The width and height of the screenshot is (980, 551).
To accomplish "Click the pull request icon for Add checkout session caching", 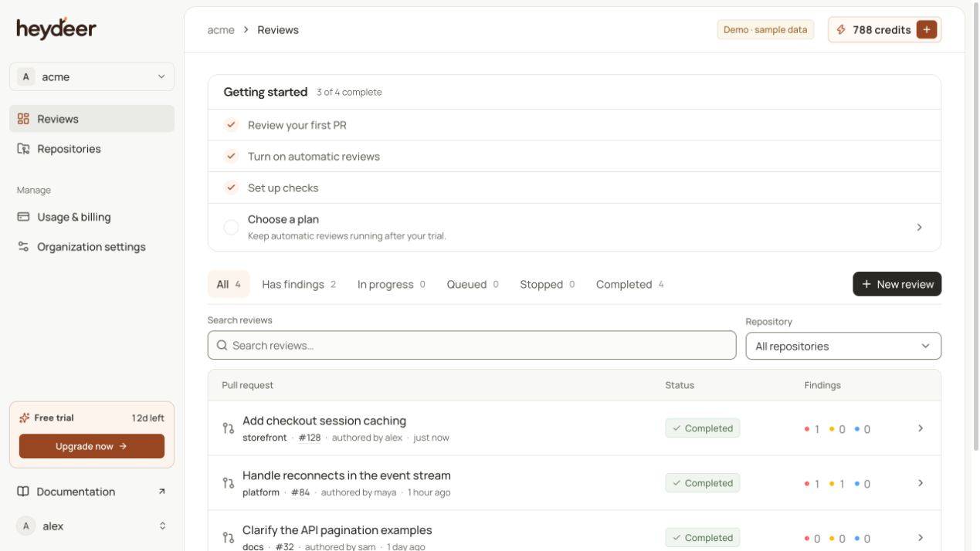I will click(x=228, y=428).
